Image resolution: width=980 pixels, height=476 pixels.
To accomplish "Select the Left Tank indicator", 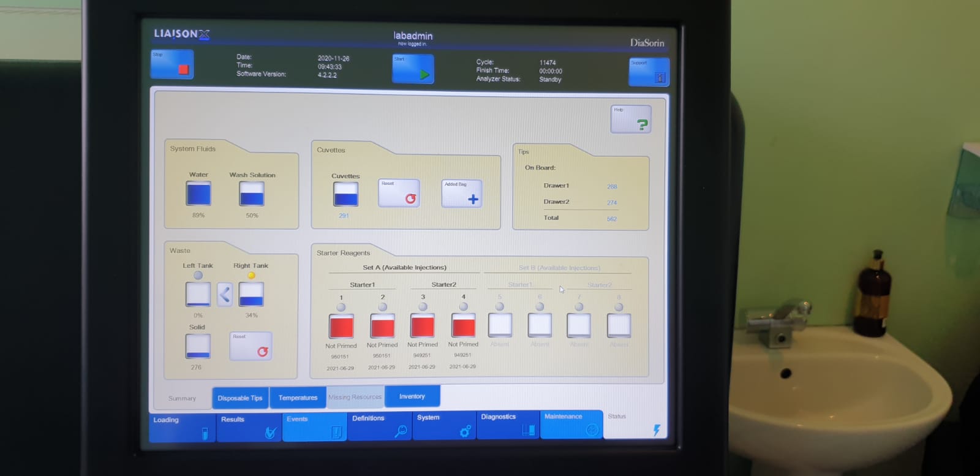I will tap(198, 276).
